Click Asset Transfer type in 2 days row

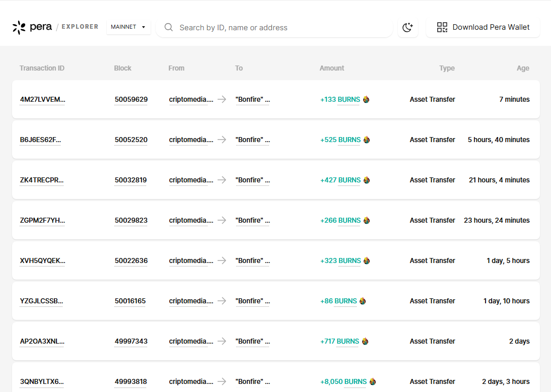coord(432,342)
